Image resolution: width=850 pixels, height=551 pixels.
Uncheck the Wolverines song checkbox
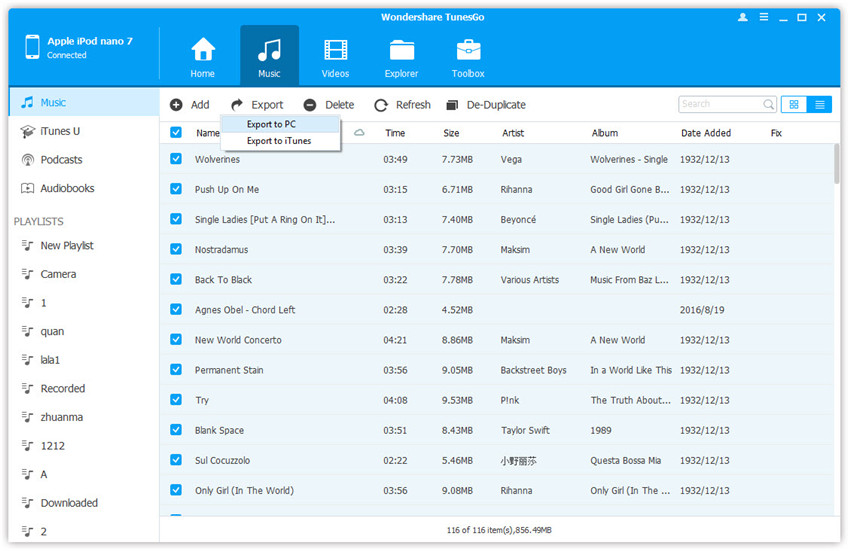(176, 159)
